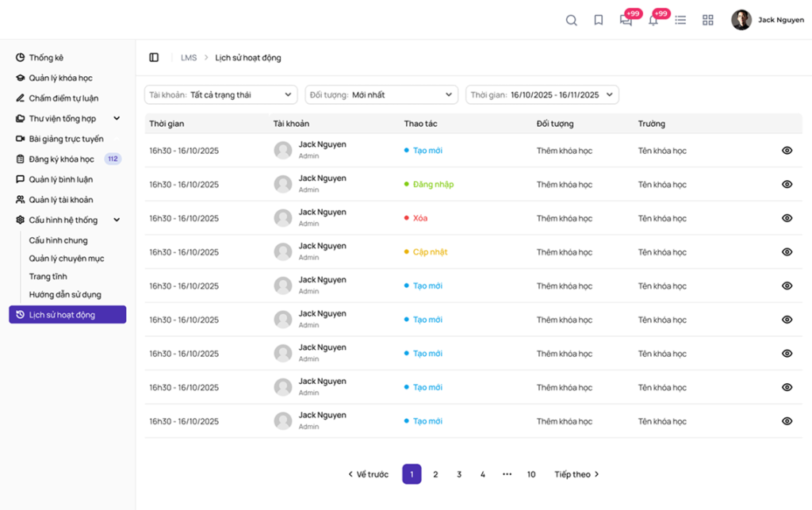This screenshot has width=812, height=510.
Task: Open the apps grid icon
Action: pyautogui.click(x=708, y=21)
